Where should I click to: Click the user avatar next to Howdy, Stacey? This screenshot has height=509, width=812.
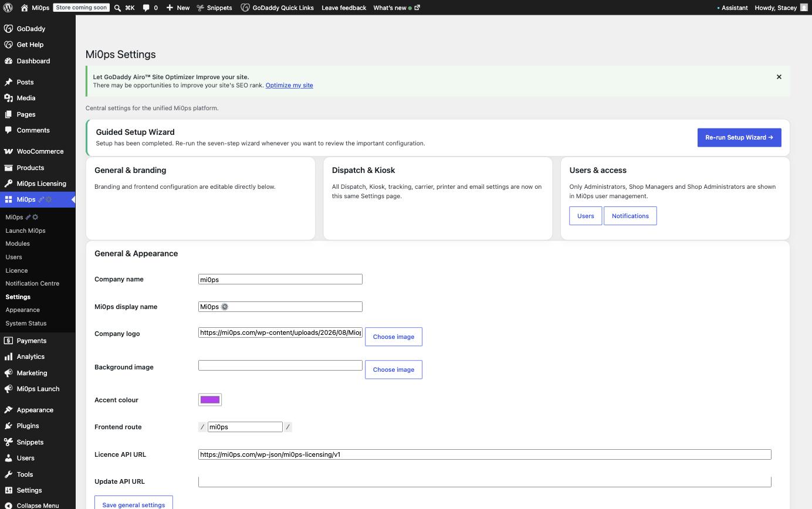pos(804,8)
